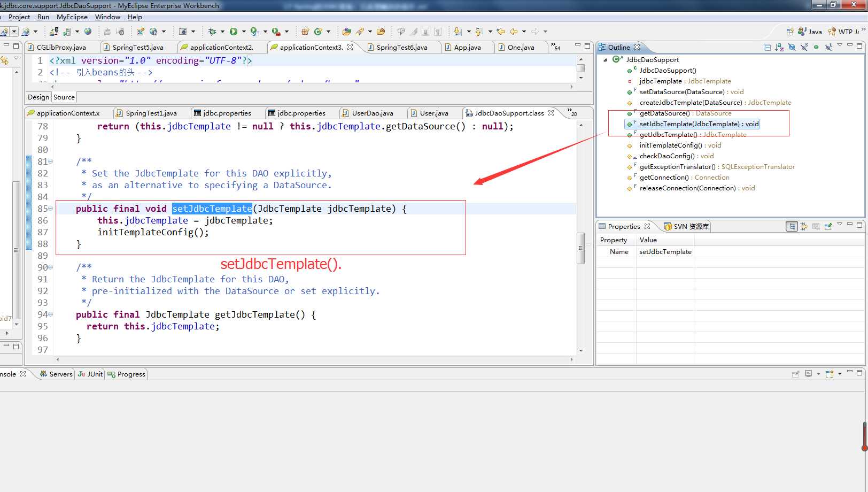Click the code editor vertical scrollbar thumb

[x=581, y=248]
